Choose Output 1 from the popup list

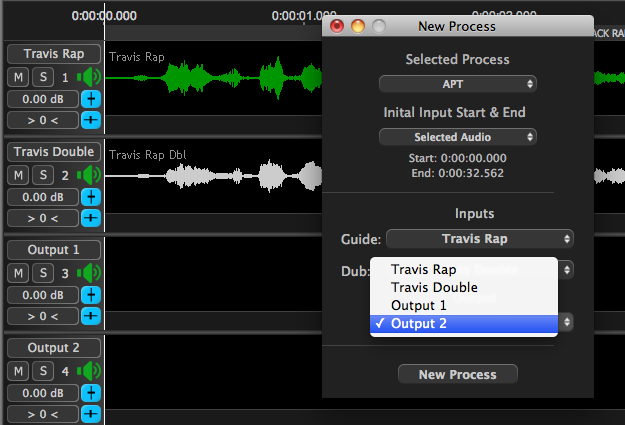[418, 305]
